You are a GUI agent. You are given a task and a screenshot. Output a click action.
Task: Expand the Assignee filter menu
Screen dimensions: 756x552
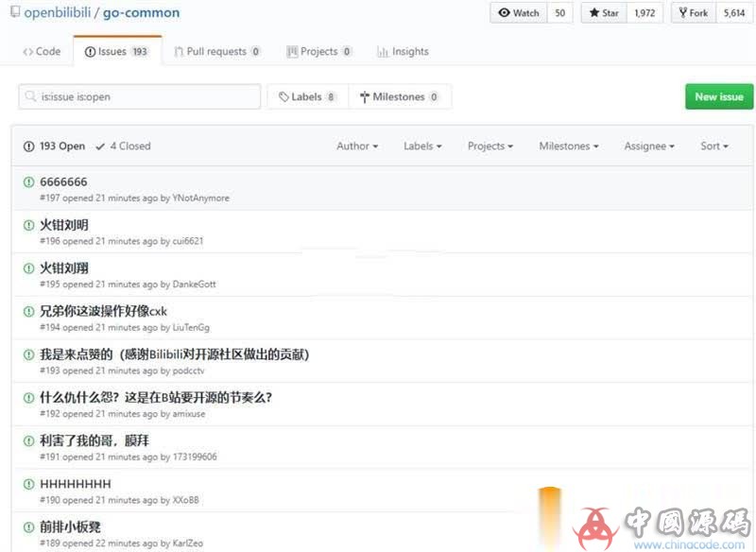point(648,146)
